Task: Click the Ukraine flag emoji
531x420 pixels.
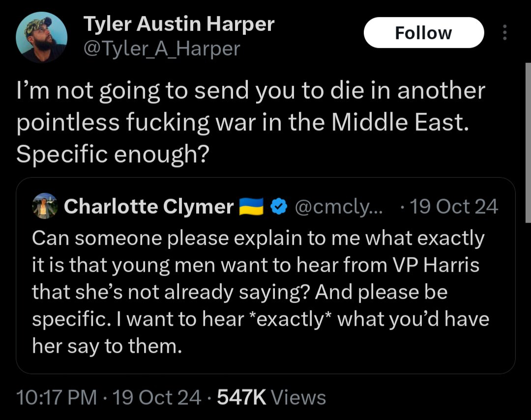Action: (x=251, y=207)
